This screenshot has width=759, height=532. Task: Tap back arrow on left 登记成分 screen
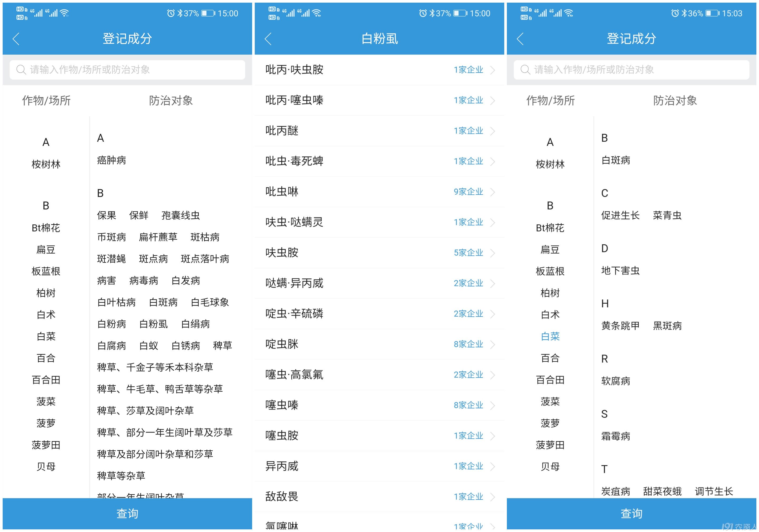[16, 39]
